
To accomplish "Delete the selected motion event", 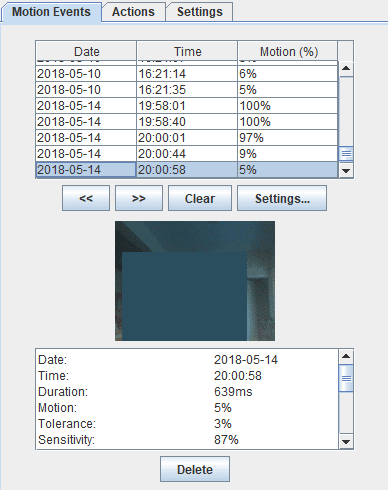I will tap(195, 469).
